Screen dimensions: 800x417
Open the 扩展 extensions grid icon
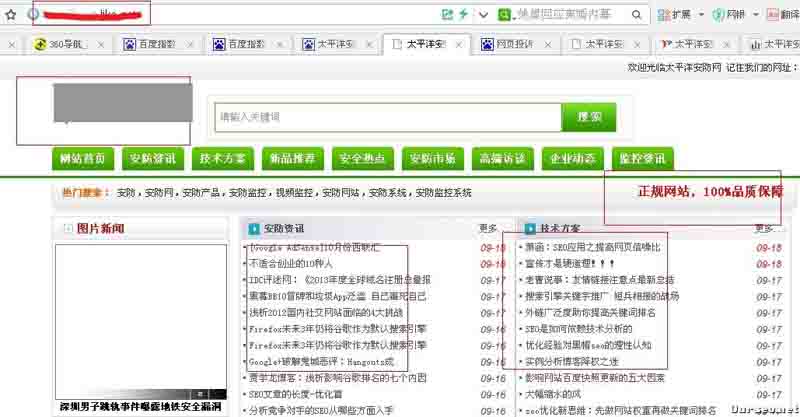pos(661,15)
